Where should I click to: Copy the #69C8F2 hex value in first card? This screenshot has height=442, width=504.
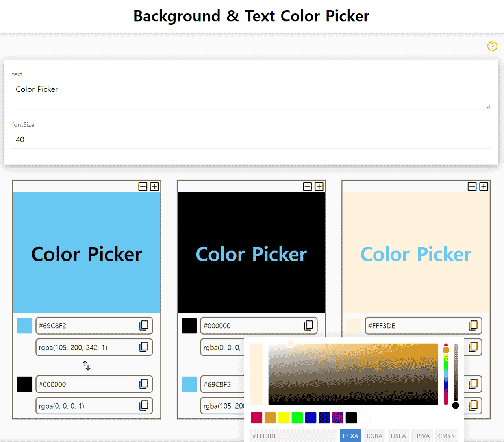[x=144, y=325]
